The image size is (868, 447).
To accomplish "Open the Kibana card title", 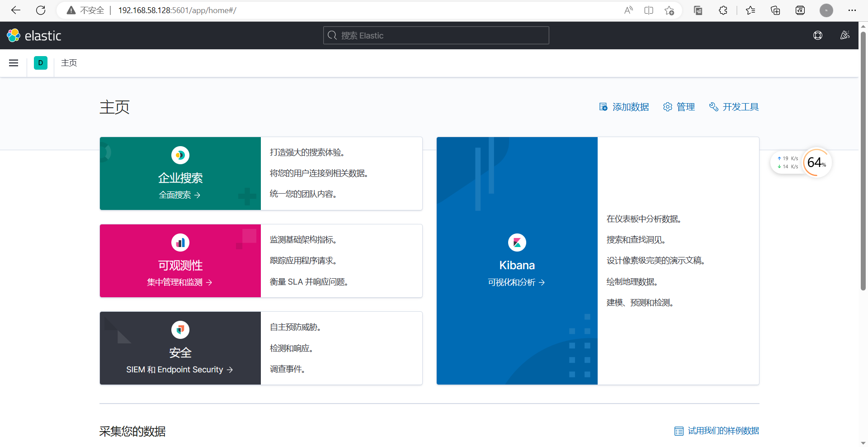I will coord(517,265).
